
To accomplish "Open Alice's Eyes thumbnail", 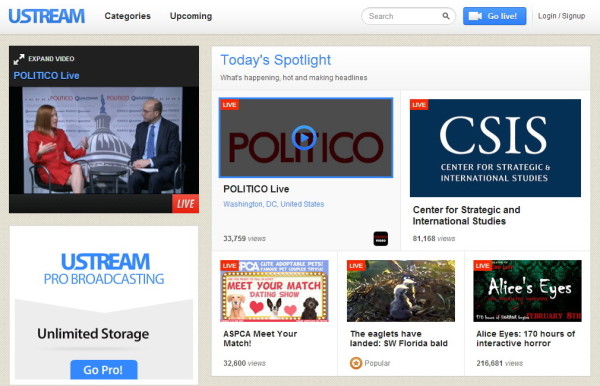I will click(x=527, y=291).
